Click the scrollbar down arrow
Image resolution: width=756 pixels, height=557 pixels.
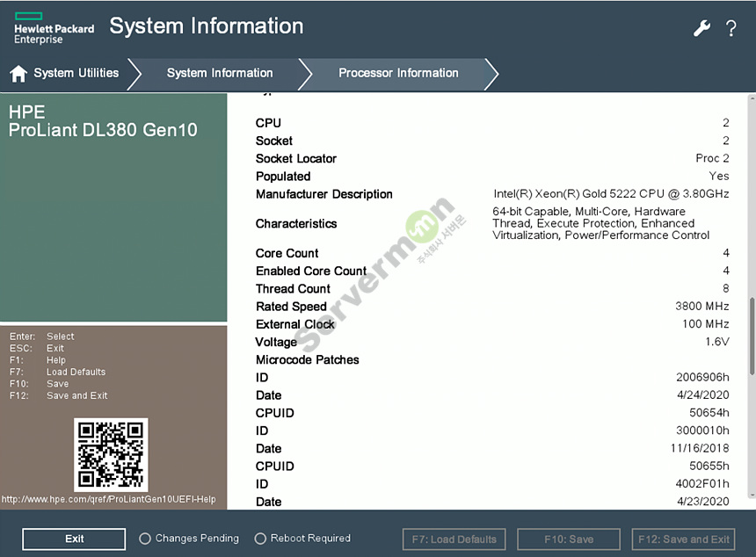(x=752, y=495)
